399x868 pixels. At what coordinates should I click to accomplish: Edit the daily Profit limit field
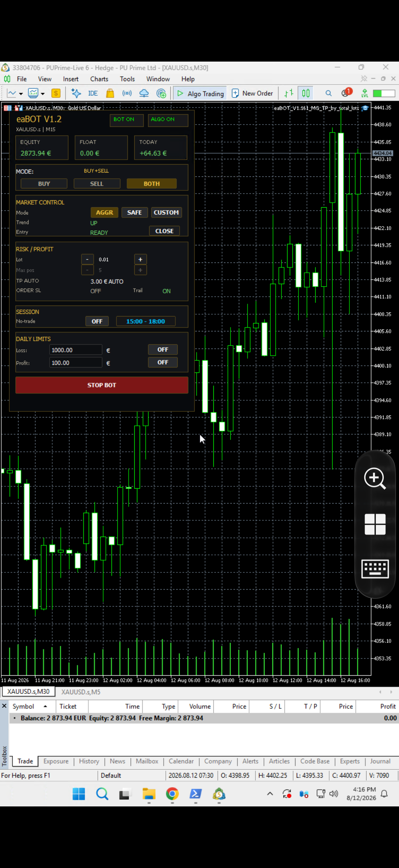pyautogui.click(x=75, y=362)
